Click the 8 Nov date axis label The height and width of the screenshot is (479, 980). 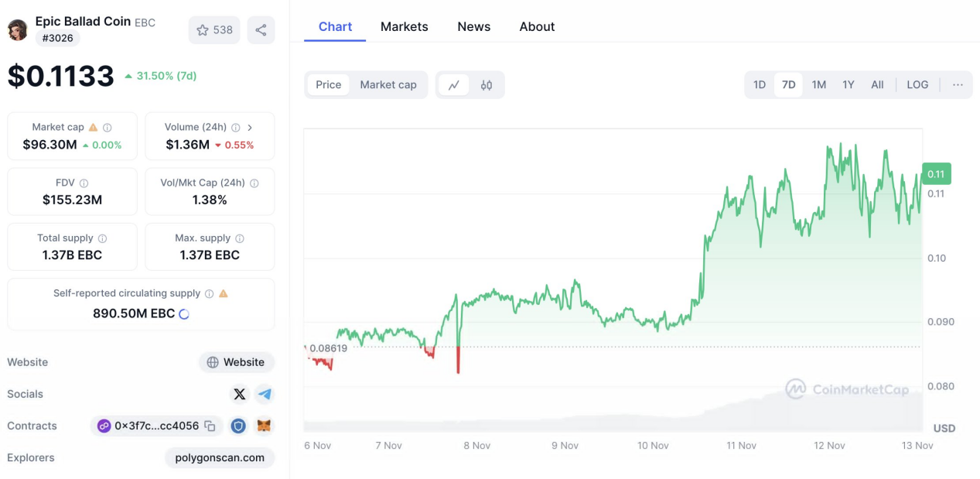476,446
